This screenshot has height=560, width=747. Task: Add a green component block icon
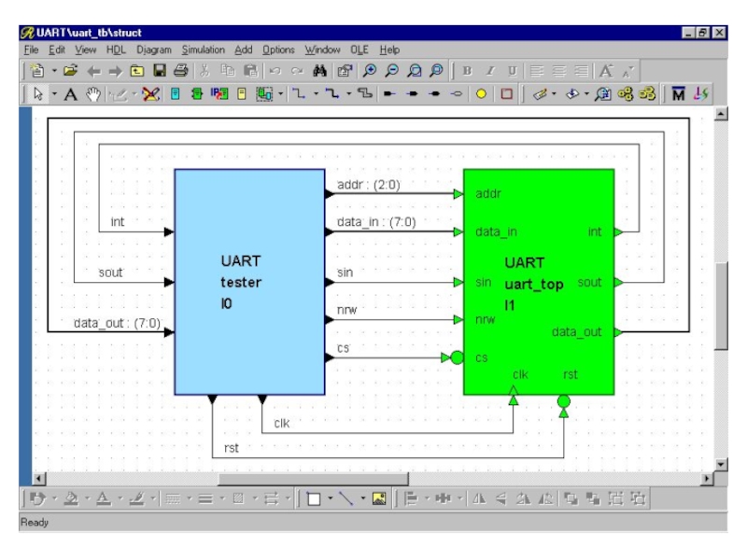click(198, 95)
